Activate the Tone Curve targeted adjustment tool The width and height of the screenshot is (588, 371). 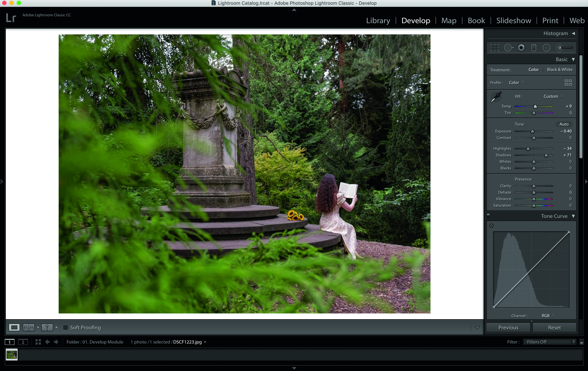[x=492, y=226]
